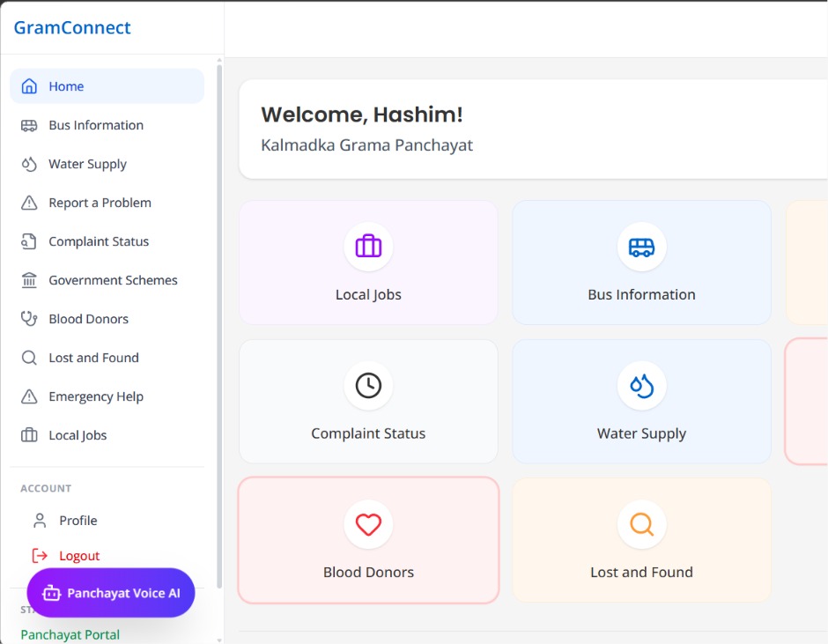Open the Bus Information card label
The width and height of the screenshot is (828, 644).
[x=641, y=294]
